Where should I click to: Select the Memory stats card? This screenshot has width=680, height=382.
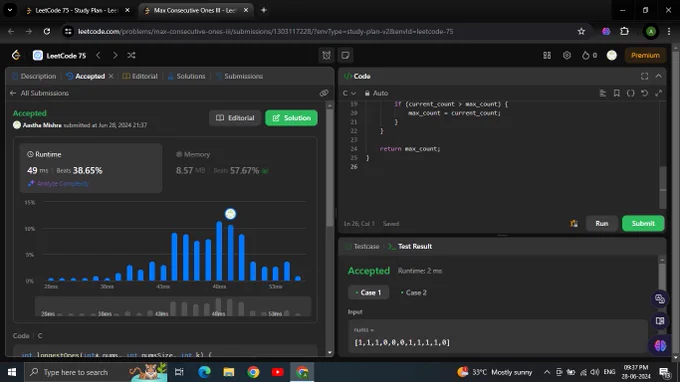click(x=240, y=168)
